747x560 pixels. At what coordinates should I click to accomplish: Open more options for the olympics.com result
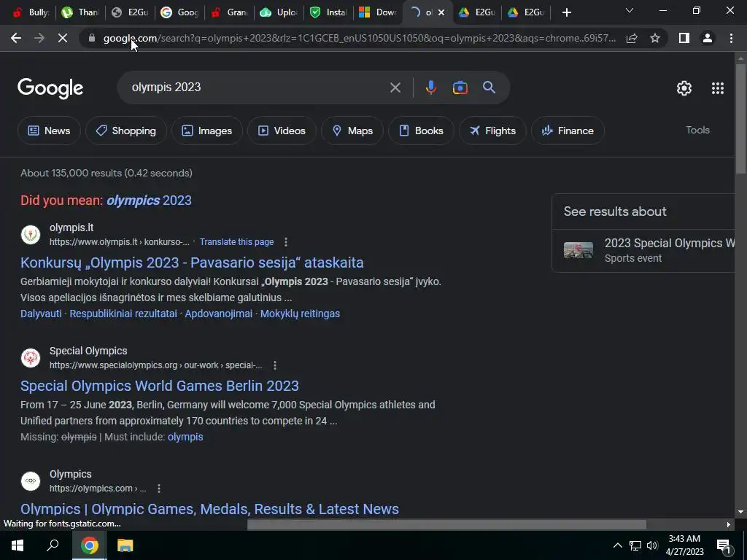pos(158,489)
